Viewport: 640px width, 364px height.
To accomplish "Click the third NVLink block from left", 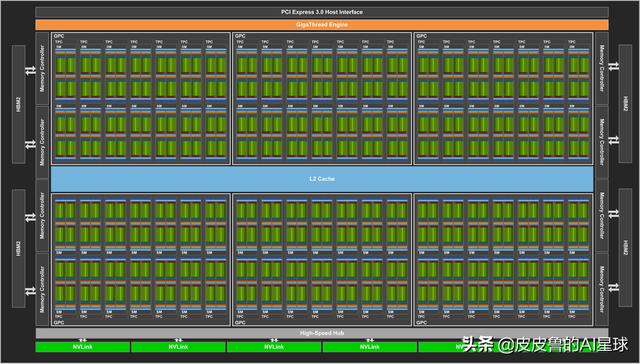I will [274, 347].
